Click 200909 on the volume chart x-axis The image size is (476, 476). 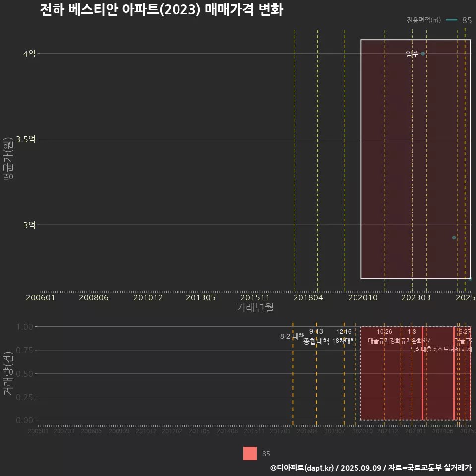(x=119, y=431)
